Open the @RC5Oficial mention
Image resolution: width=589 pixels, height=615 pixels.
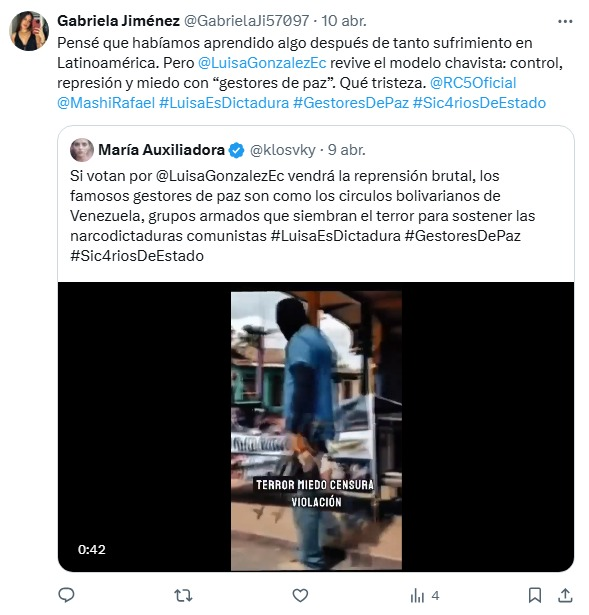point(473,83)
